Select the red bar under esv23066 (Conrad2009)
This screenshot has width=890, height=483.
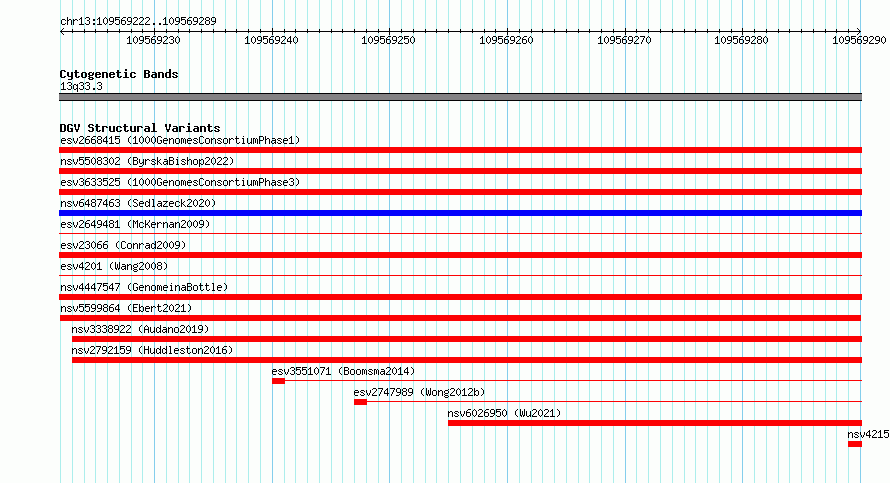[460, 255]
